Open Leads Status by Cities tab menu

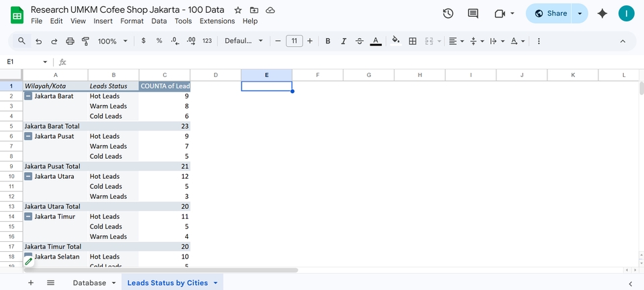coord(216,283)
